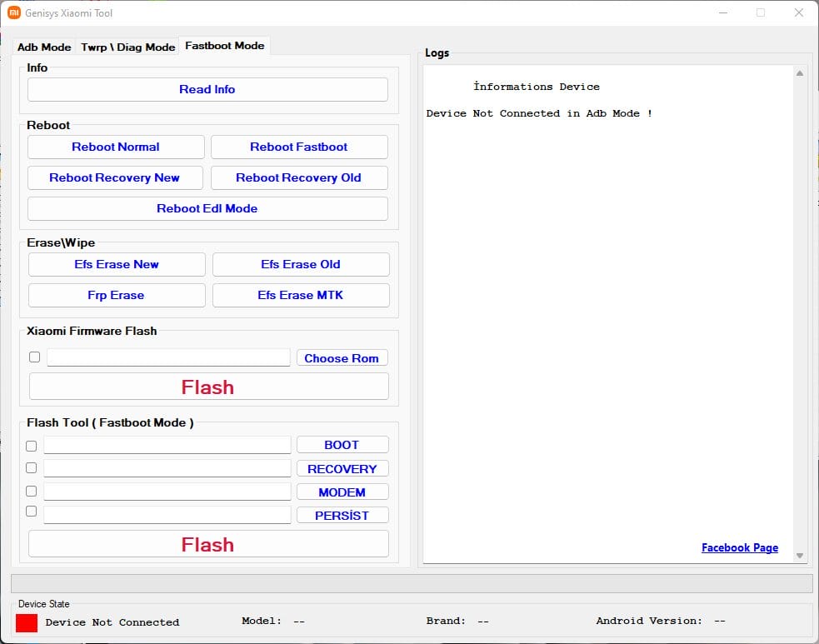Image resolution: width=819 pixels, height=644 pixels.
Task: Enable the Xiaomi Firmware Flash checkbox
Action: (34, 357)
